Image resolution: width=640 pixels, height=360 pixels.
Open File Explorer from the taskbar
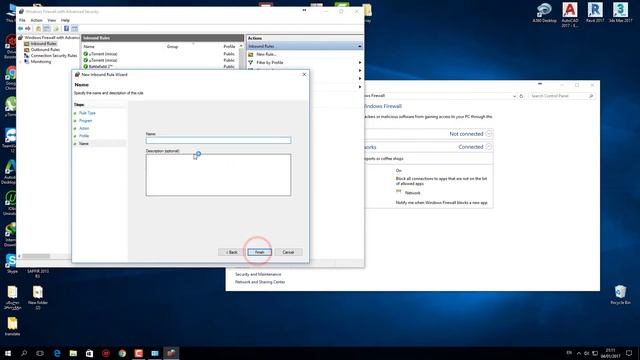click(73, 353)
